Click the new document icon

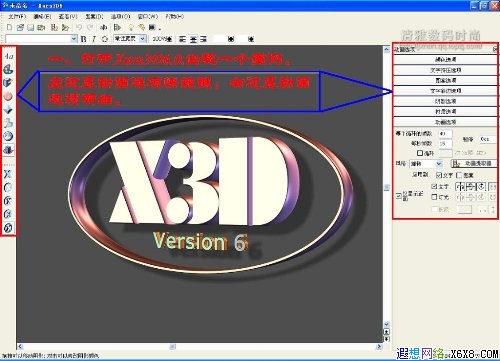pyautogui.click(x=10, y=27)
